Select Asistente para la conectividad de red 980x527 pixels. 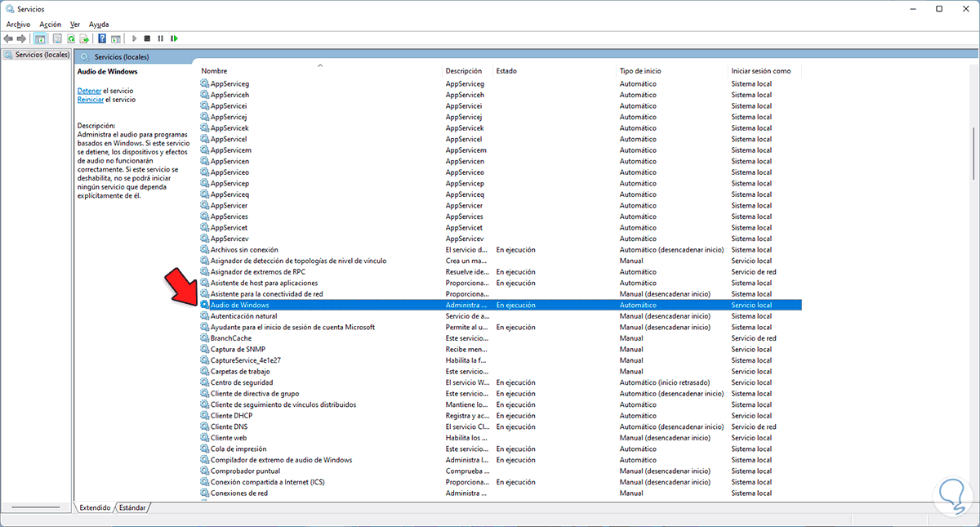[x=266, y=293]
